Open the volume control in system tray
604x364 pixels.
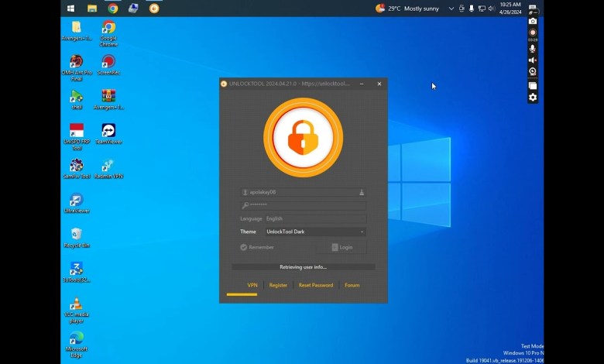pos(492,9)
